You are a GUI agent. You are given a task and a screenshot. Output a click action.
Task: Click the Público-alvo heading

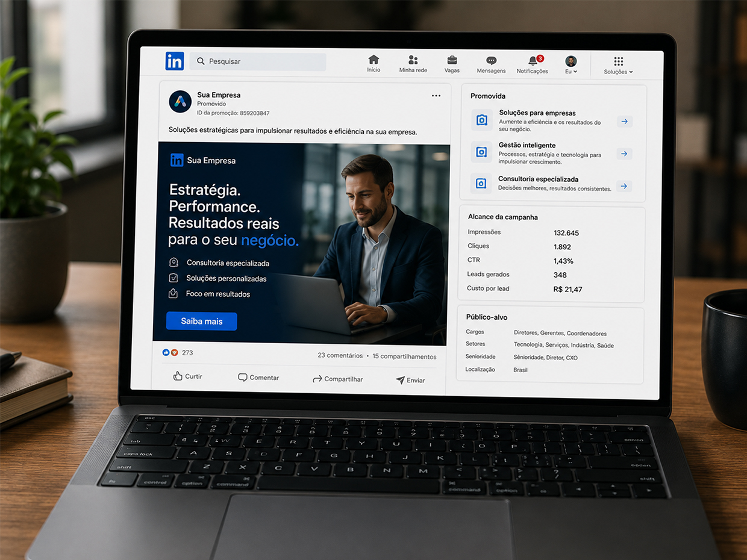click(x=487, y=317)
